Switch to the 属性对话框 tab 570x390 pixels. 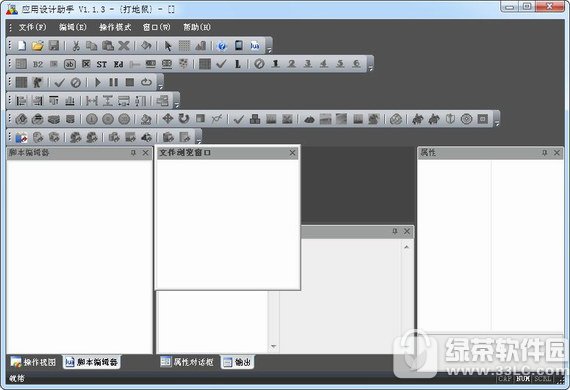tap(187, 362)
